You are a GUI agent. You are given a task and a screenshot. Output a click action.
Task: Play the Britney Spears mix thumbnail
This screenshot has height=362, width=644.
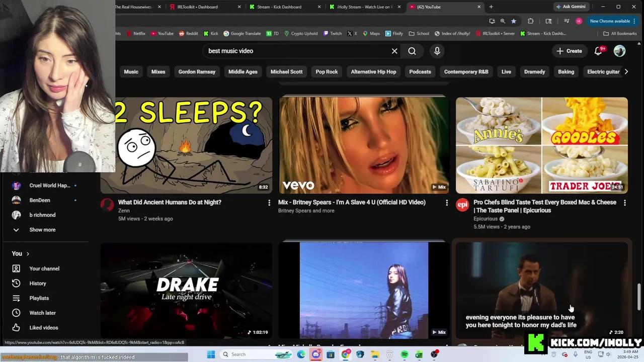coord(364,145)
